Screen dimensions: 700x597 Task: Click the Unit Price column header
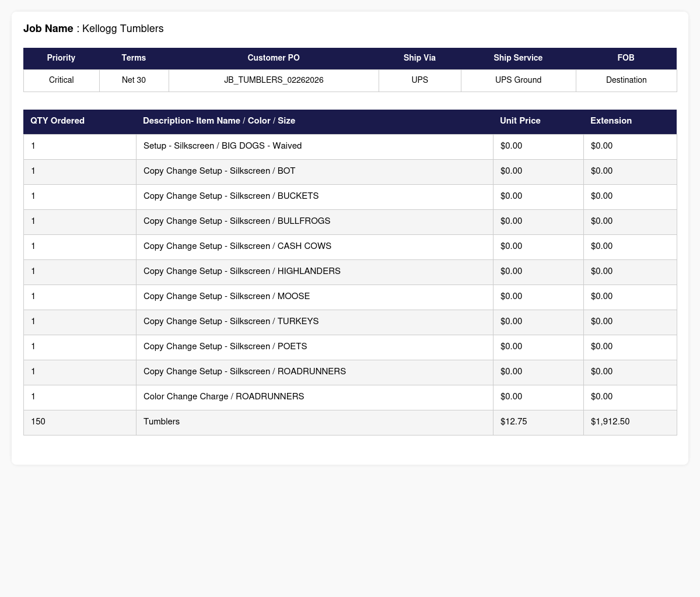tap(538, 121)
